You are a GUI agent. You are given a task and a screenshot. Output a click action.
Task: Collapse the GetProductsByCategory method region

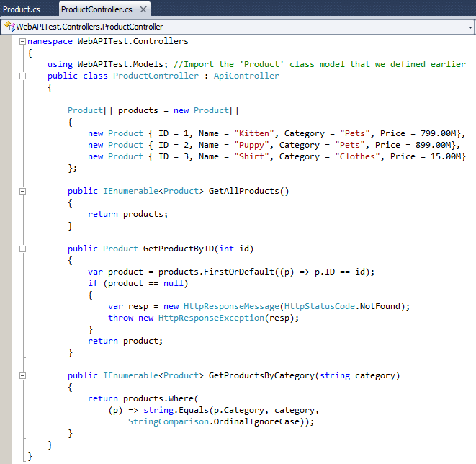pyautogui.click(x=22, y=375)
